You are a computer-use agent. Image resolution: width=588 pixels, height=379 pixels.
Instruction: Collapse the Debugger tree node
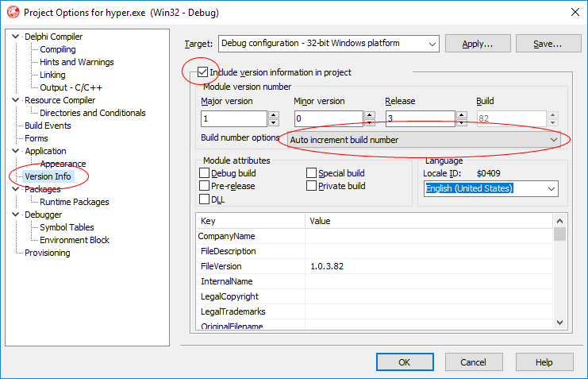coord(17,215)
